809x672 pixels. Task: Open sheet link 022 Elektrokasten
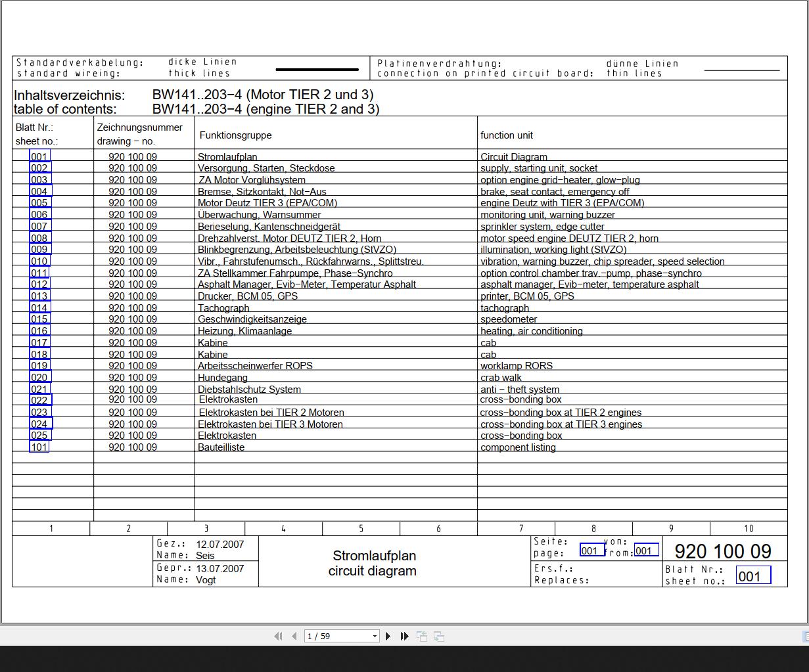(39, 400)
